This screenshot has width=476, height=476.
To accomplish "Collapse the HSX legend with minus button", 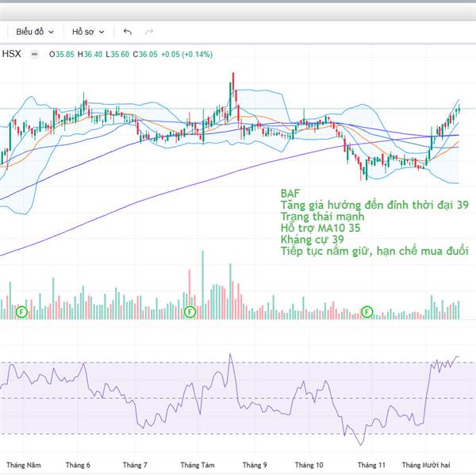I will click(x=35, y=54).
